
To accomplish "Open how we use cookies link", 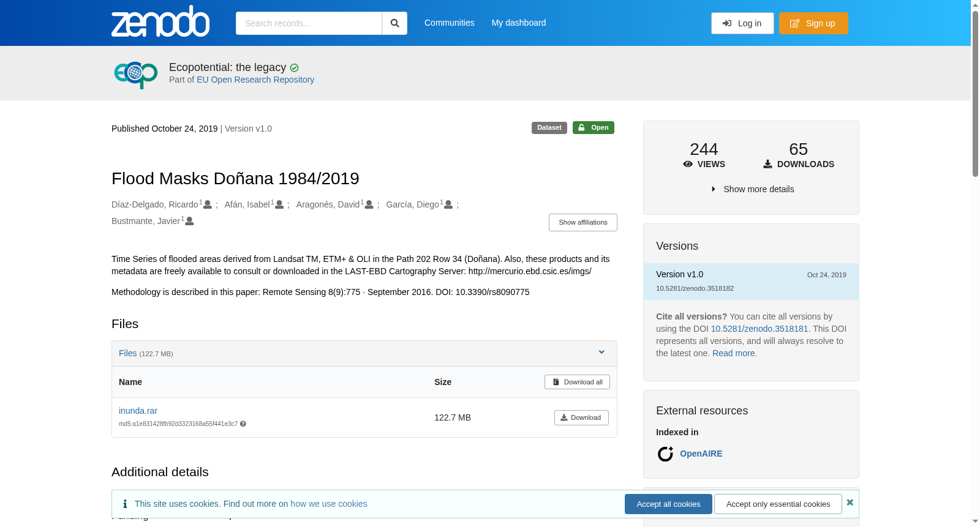I will (329, 504).
